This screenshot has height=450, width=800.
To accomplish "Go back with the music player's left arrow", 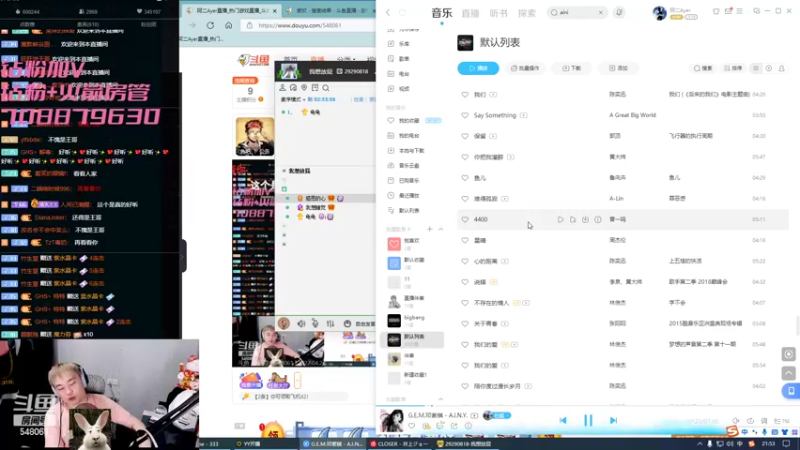I will click(388, 12).
